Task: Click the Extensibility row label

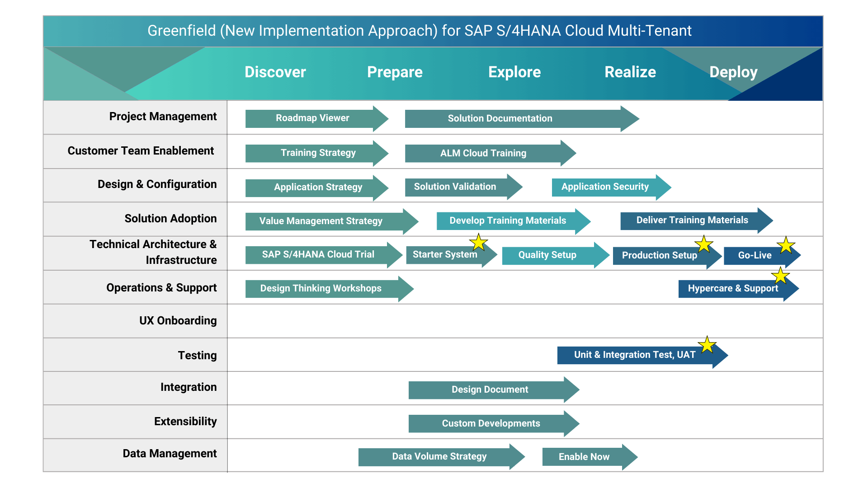Action: [185, 422]
